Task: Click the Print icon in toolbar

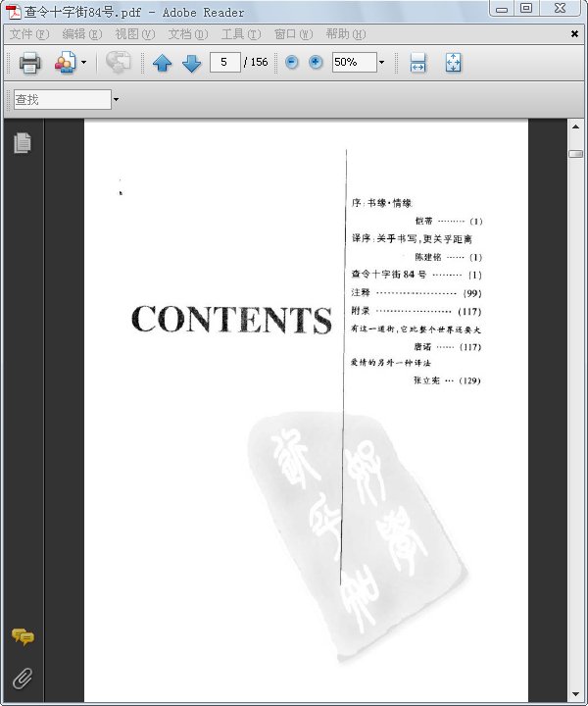Action: click(29, 63)
